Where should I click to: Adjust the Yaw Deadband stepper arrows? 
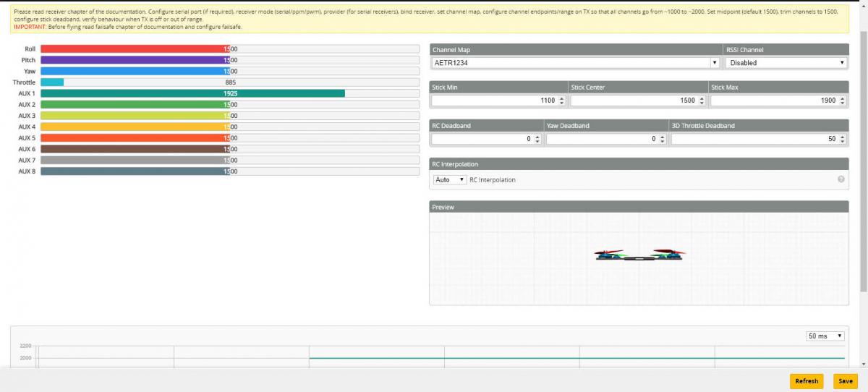663,139
